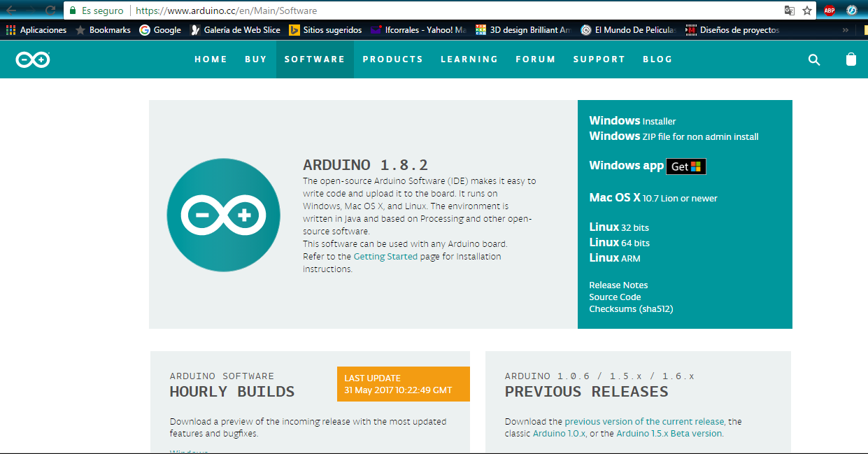Switch to the FORUM navigation tab
Image resolution: width=868 pixels, height=454 pixels.
pyautogui.click(x=535, y=59)
